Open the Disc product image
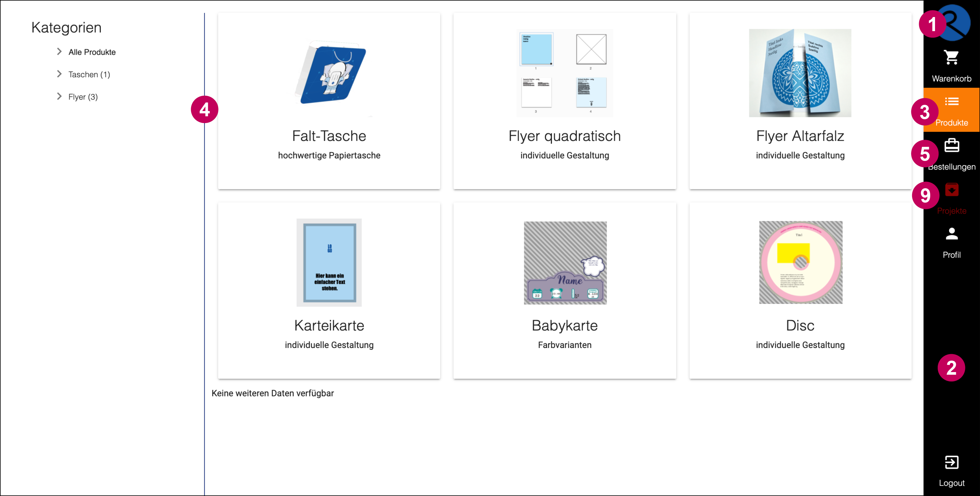Viewport: 980px width, 496px height. pyautogui.click(x=800, y=262)
